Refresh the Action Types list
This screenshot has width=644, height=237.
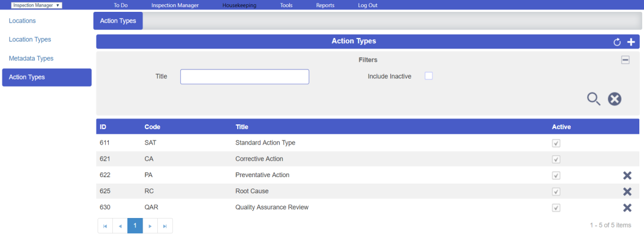point(617,42)
